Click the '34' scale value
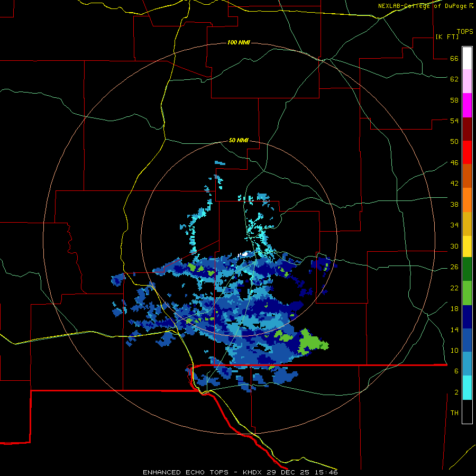476x476 pixels. 454,225
